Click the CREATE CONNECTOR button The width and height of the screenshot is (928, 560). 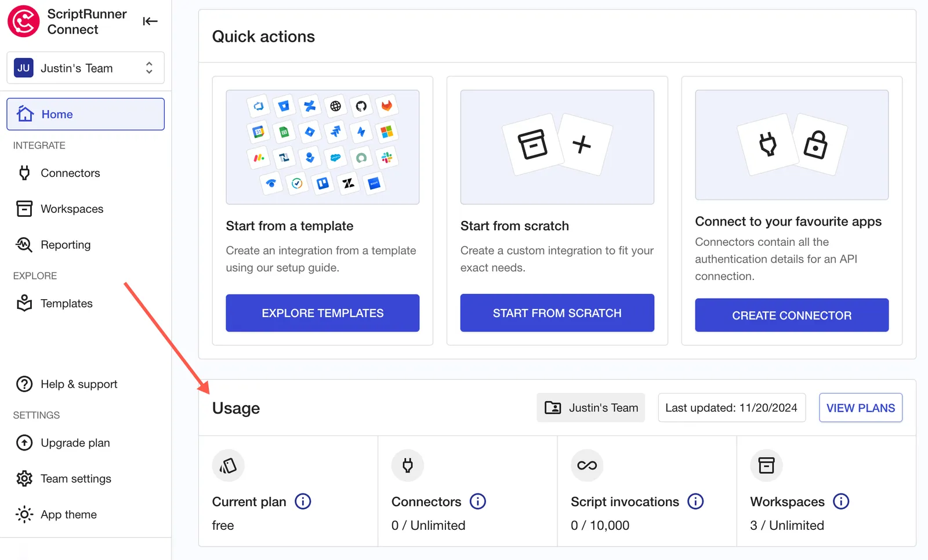[792, 315]
